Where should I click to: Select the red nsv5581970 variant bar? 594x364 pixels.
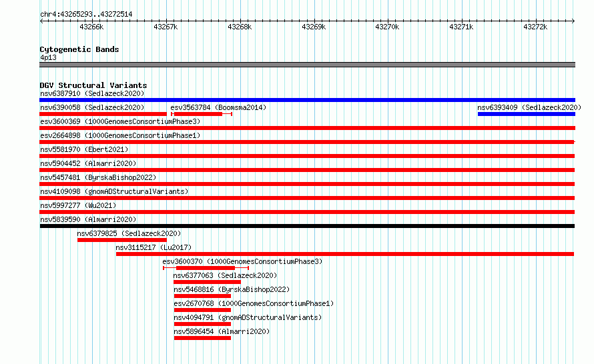pyautogui.click(x=307, y=156)
